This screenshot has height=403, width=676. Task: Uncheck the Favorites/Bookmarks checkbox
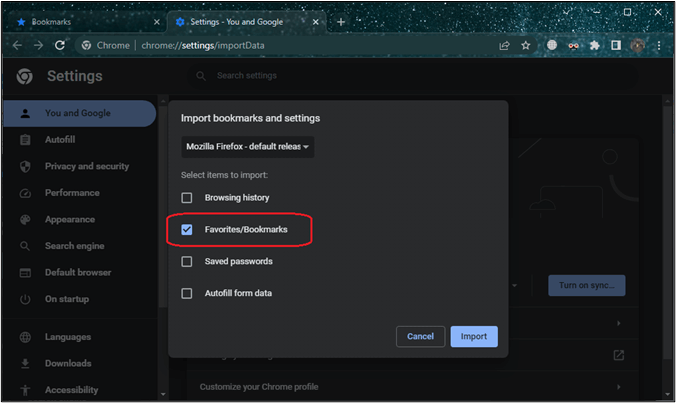click(187, 230)
